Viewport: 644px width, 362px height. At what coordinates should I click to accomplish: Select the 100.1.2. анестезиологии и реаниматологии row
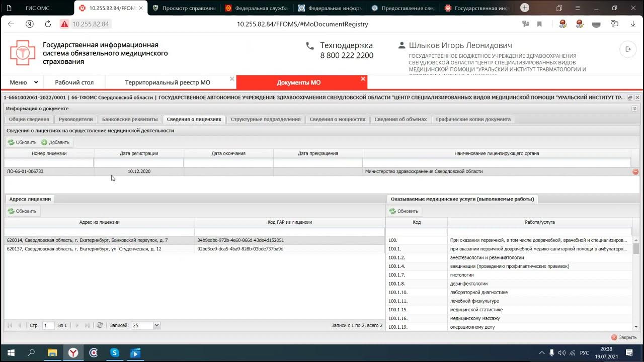click(509, 257)
